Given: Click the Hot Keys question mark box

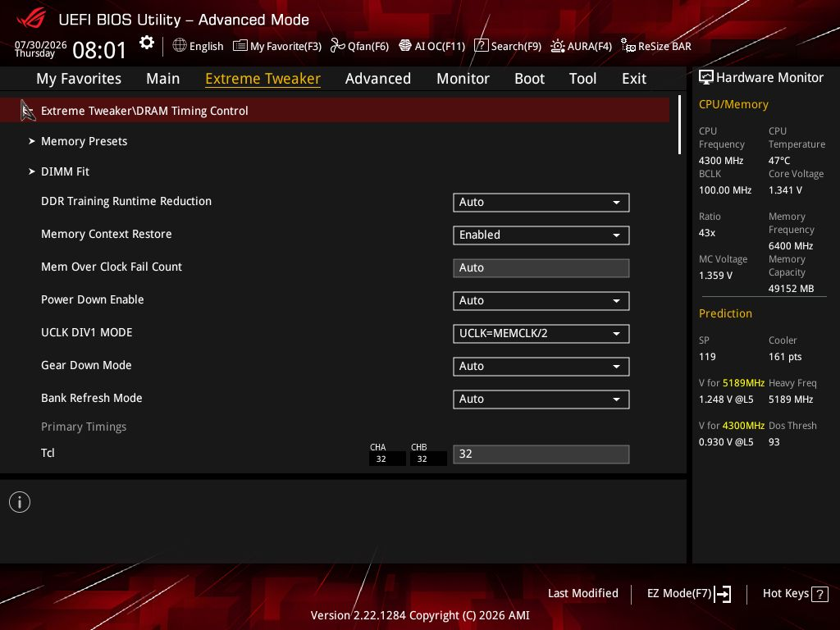Looking at the screenshot, I should pos(819,594).
